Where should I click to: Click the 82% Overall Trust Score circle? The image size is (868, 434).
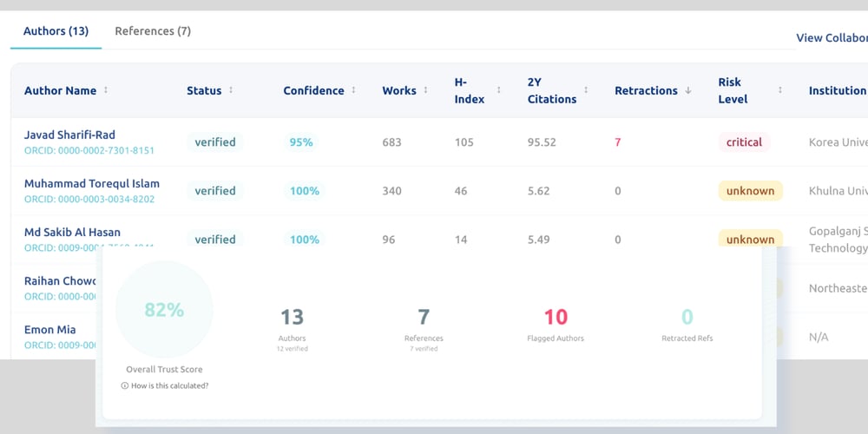coord(164,310)
